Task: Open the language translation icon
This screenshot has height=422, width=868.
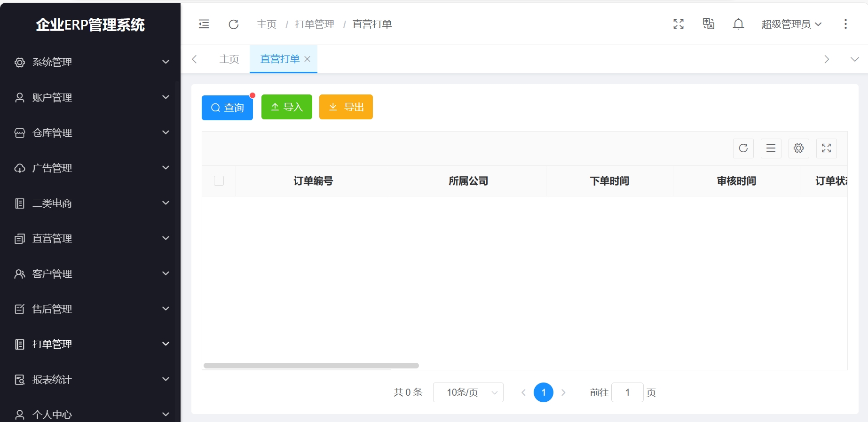Action: [x=709, y=24]
